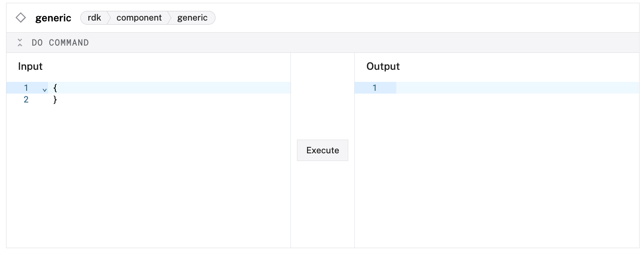The height and width of the screenshot is (255, 644).
Task: Click the diamond icon beside generic
Action: (x=21, y=18)
